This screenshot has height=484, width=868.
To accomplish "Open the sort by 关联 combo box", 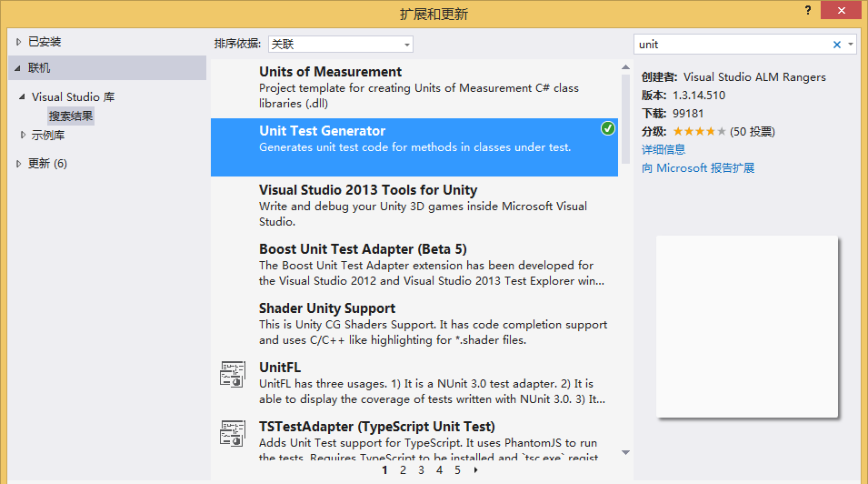I will tap(341, 45).
